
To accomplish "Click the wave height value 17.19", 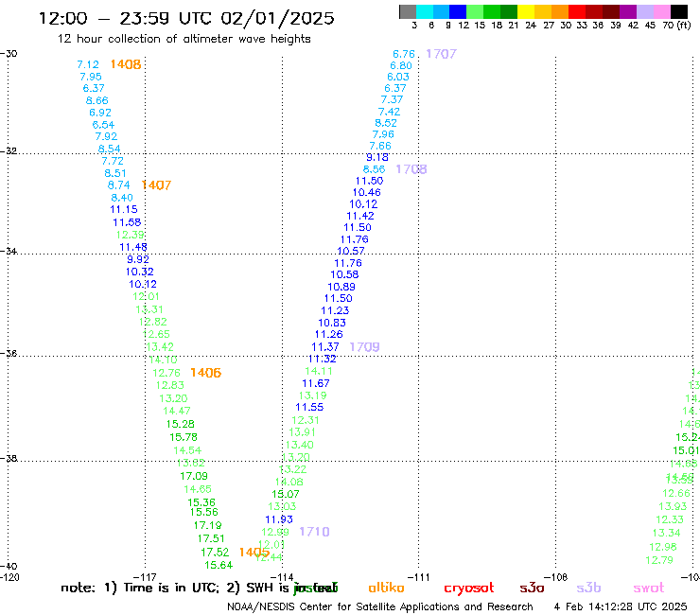I will (x=207, y=525).
